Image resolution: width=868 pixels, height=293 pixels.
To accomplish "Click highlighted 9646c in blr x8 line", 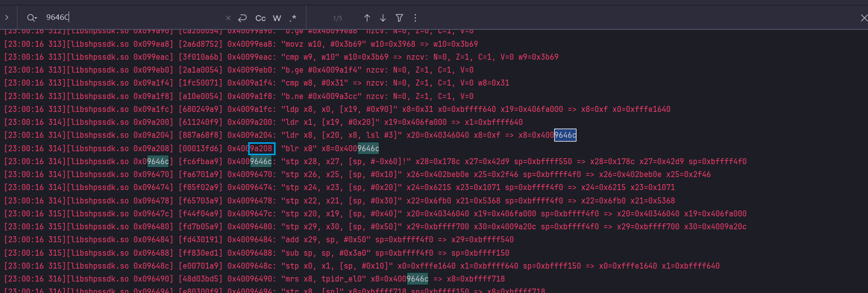I will 368,148.
